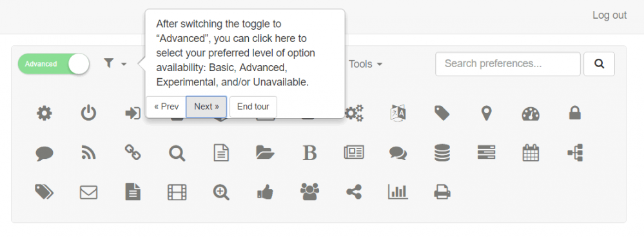Toggle the Advanced switch off
The width and height of the screenshot is (644, 237).
tap(54, 64)
